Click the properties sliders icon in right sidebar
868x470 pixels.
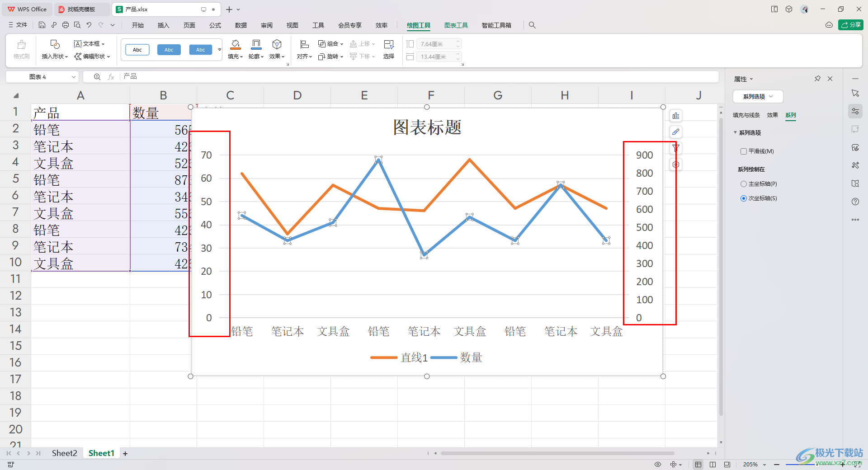point(855,111)
